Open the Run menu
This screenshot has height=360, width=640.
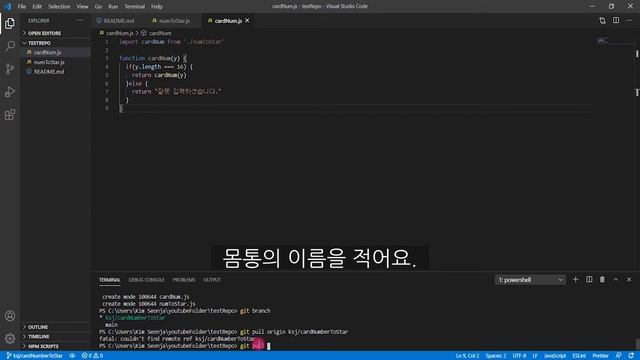pyautogui.click(x=113, y=7)
